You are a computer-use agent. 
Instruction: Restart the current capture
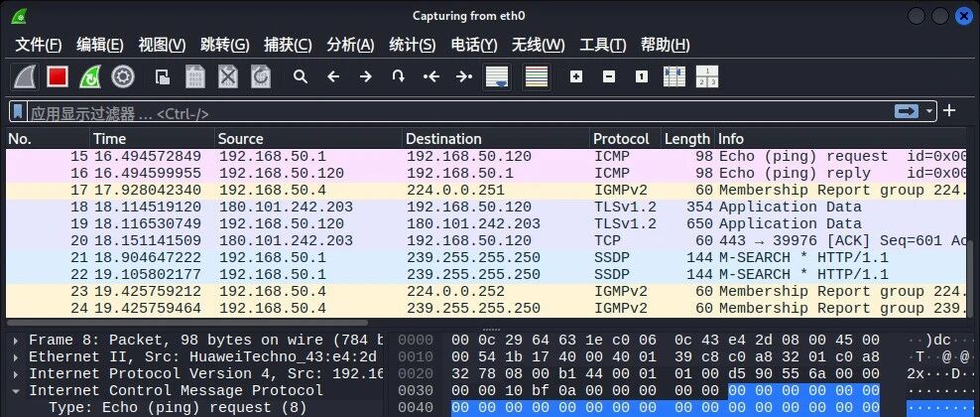pos(90,76)
